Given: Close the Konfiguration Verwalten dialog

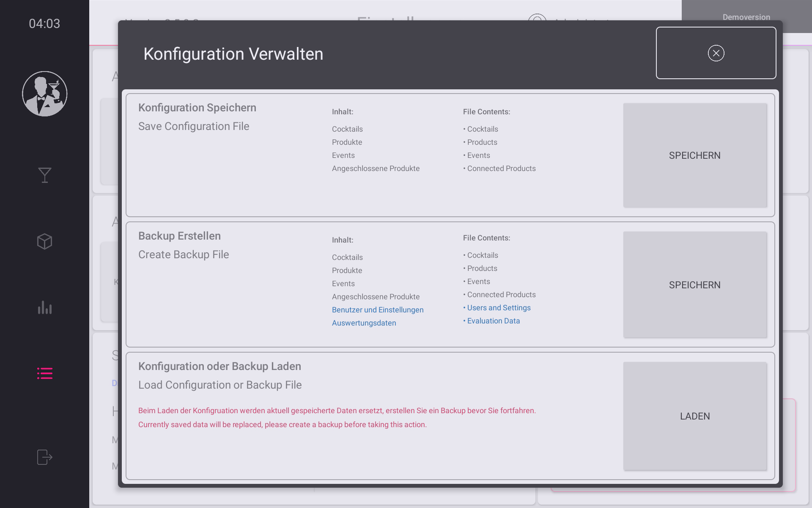Looking at the screenshot, I should (716, 53).
